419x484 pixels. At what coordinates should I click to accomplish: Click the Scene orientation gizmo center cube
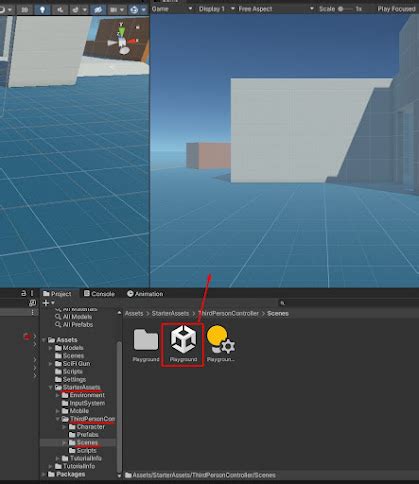[122, 42]
